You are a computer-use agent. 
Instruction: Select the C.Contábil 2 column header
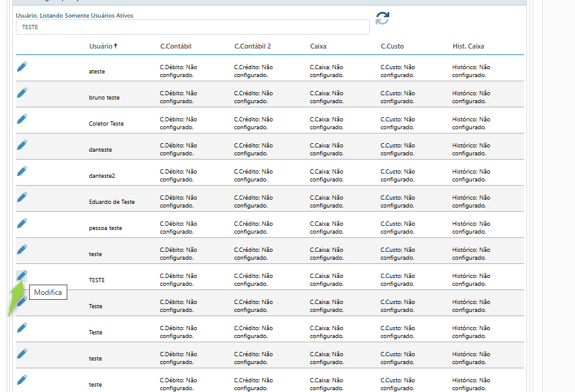(x=252, y=46)
